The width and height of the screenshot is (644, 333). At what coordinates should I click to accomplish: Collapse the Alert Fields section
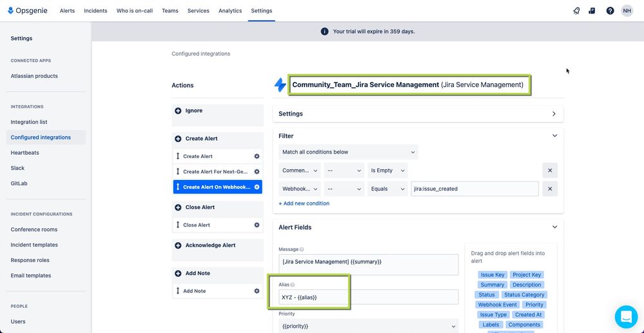tap(554, 227)
